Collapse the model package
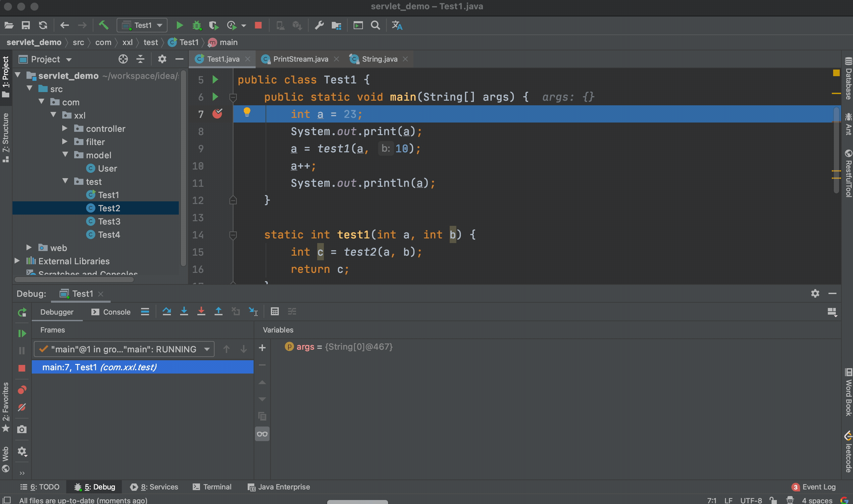853x504 pixels. (65, 155)
